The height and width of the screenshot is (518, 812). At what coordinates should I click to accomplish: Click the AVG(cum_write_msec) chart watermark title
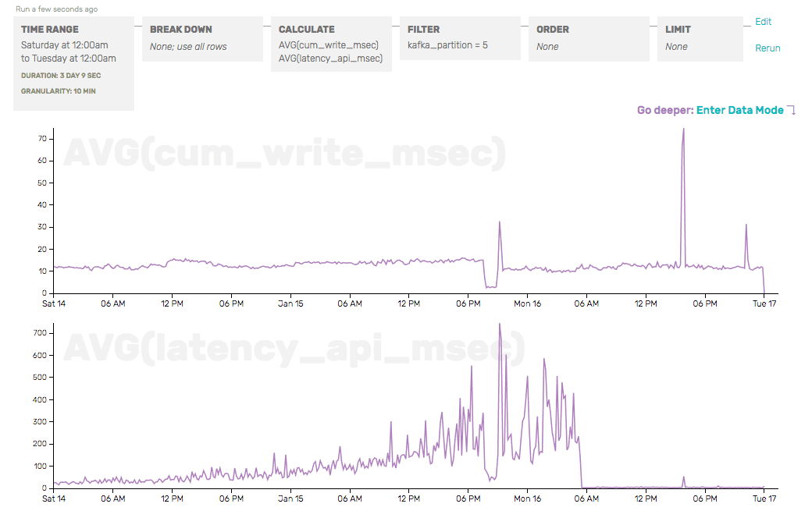[x=284, y=154]
